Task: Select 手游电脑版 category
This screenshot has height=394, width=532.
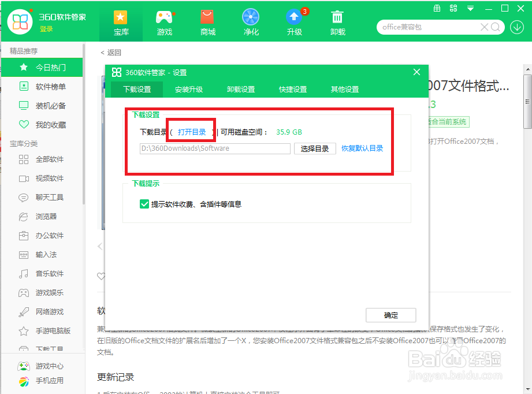Action: [42, 330]
